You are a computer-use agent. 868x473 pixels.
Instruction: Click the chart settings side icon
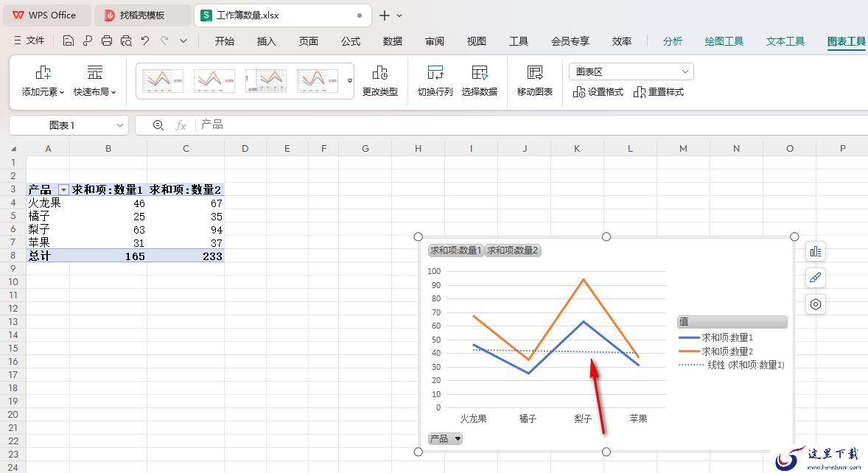click(x=816, y=304)
